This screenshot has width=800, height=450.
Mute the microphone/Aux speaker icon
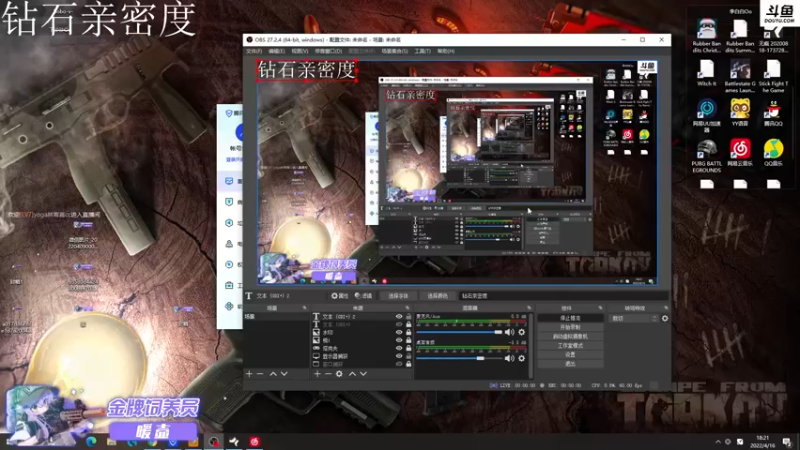[x=509, y=332]
